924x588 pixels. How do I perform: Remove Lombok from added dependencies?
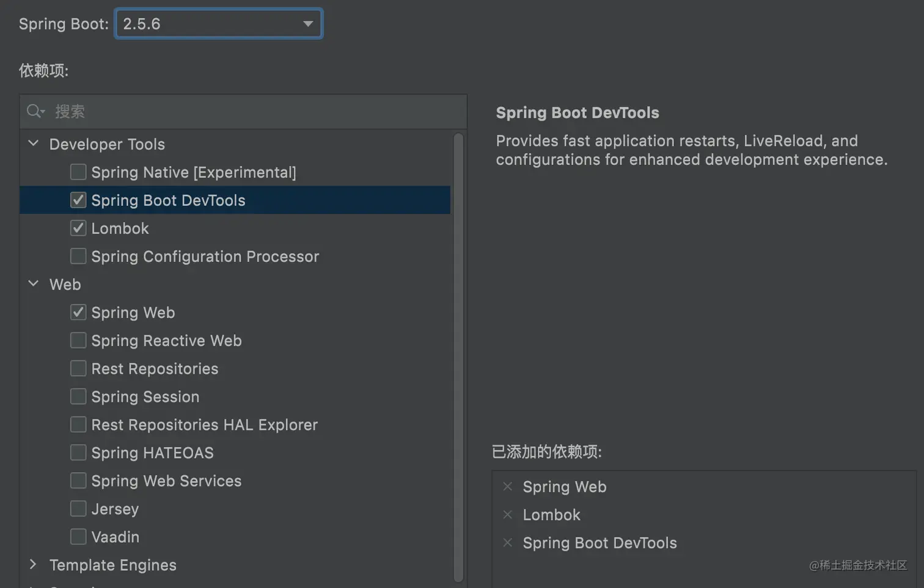click(507, 515)
